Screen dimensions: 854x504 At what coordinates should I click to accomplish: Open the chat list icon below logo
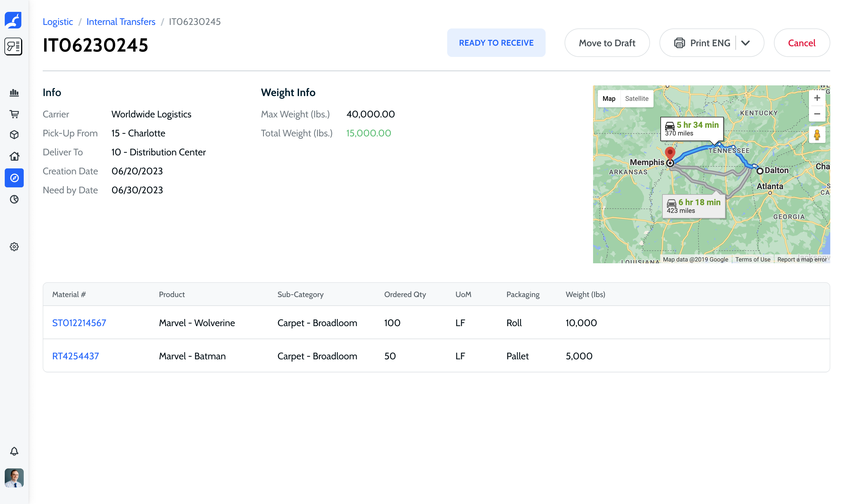[x=14, y=47]
